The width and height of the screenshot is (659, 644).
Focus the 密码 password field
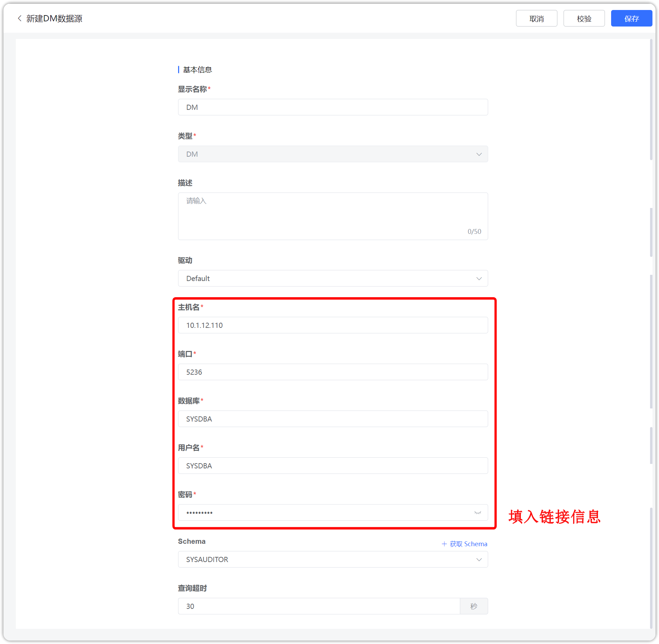coord(333,512)
